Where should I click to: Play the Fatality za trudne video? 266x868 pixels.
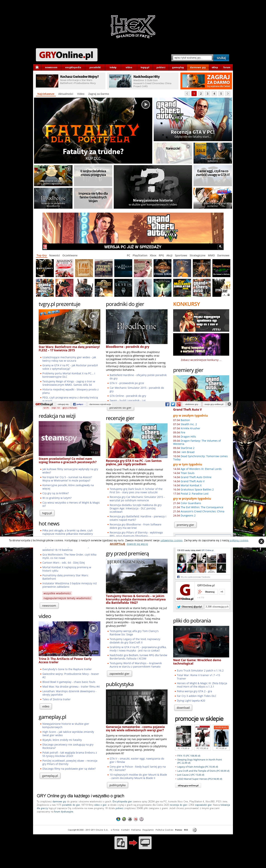tap(146, 105)
